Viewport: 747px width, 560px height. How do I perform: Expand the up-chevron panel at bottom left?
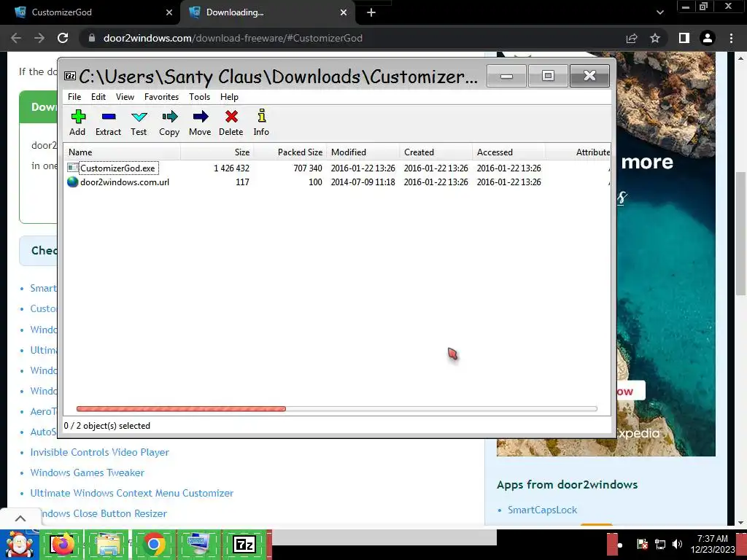[20, 518]
